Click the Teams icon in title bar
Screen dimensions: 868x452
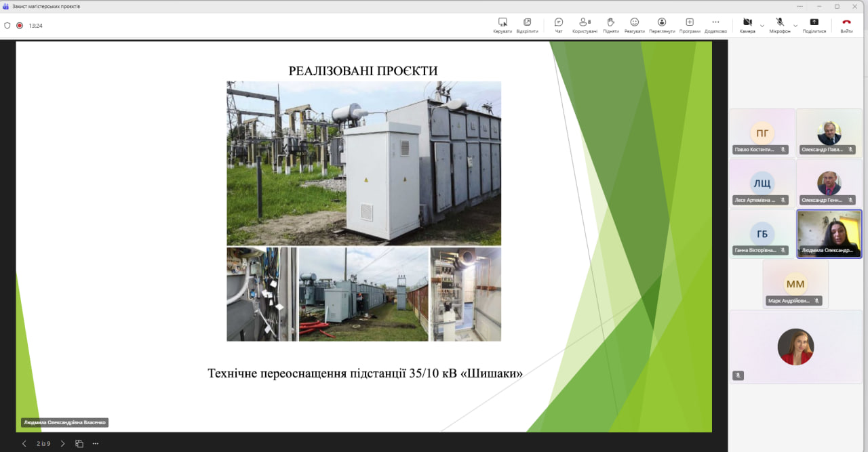(6, 6)
